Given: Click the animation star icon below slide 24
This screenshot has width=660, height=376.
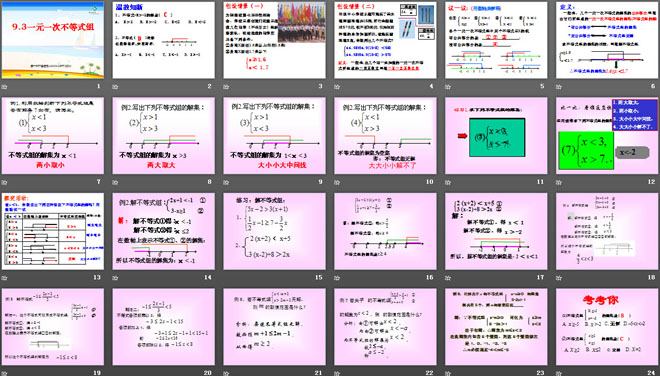Looking at the screenshot, I should click(x=559, y=373).
